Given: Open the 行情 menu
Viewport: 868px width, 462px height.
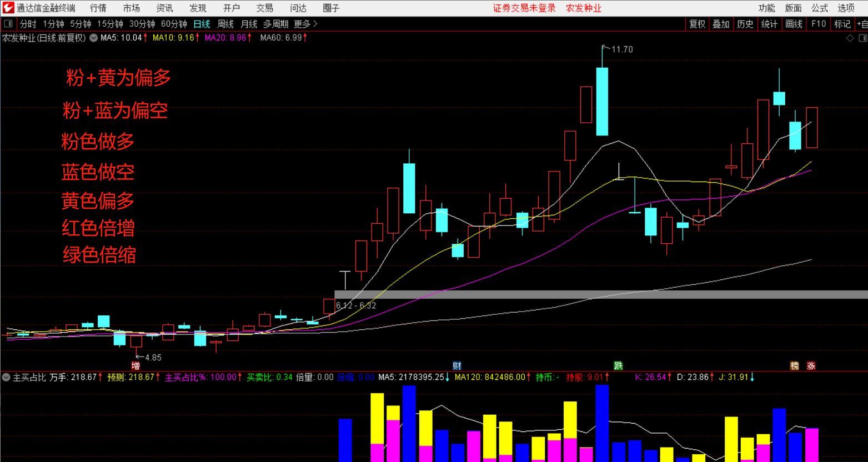Looking at the screenshot, I should coord(98,8).
